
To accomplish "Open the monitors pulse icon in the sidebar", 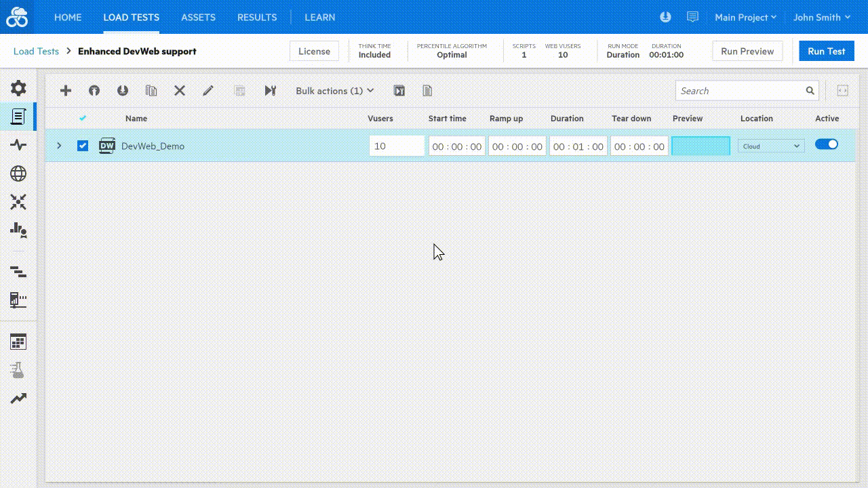I will click(18, 144).
